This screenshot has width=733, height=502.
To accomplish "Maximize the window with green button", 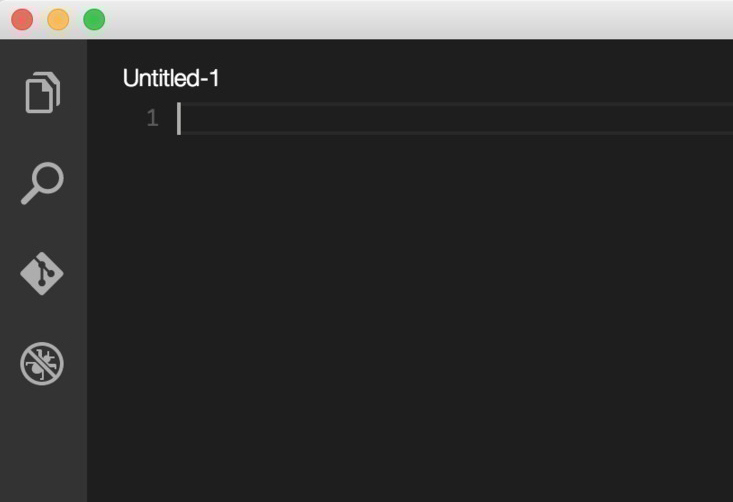I will click(x=94, y=20).
